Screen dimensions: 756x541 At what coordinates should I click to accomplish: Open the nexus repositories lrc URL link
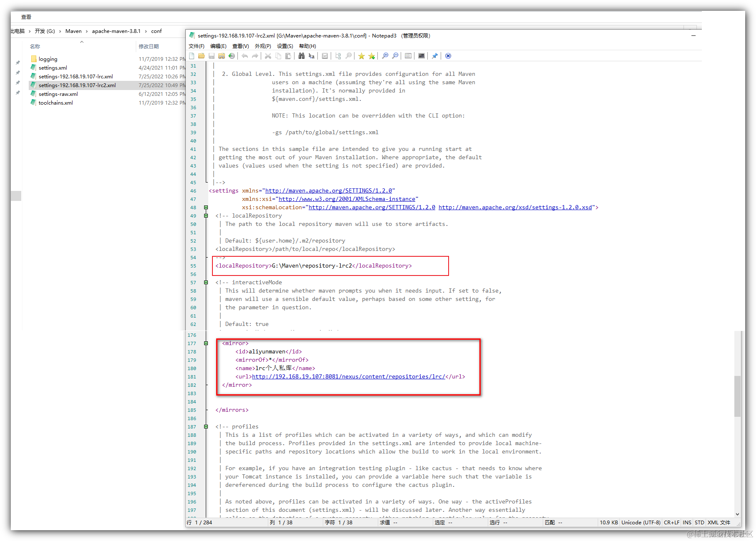(349, 376)
